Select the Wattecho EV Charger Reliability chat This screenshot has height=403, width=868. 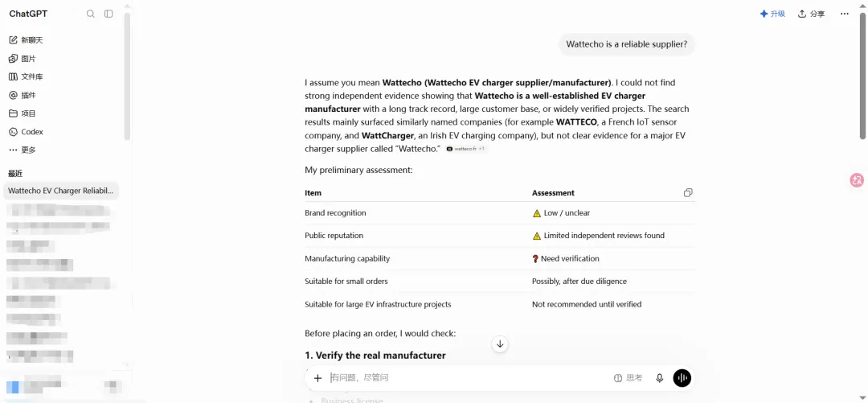pyautogui.click(x=61, y=191)
